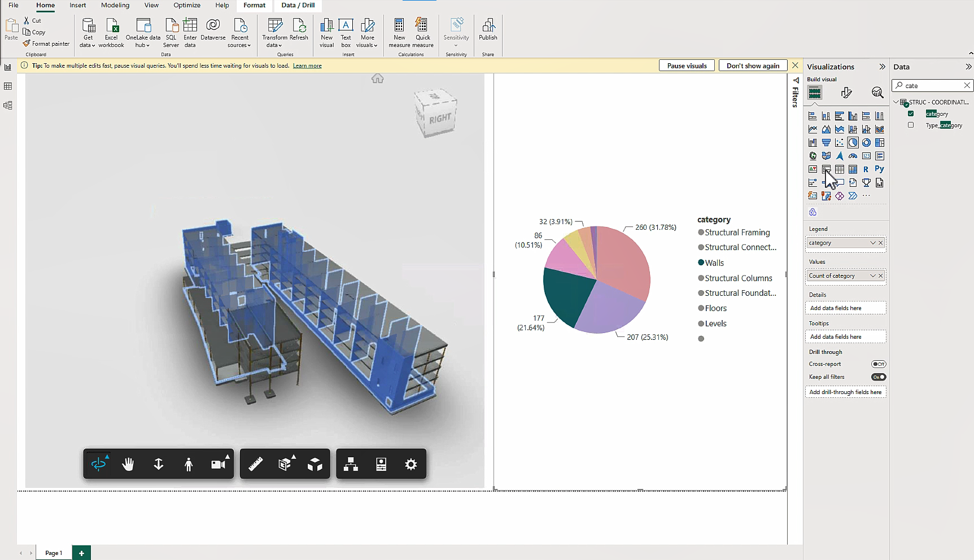This screenshot has width=974, height=560.
Task: Open Get data dropdown menu
Action: [88, 45]
